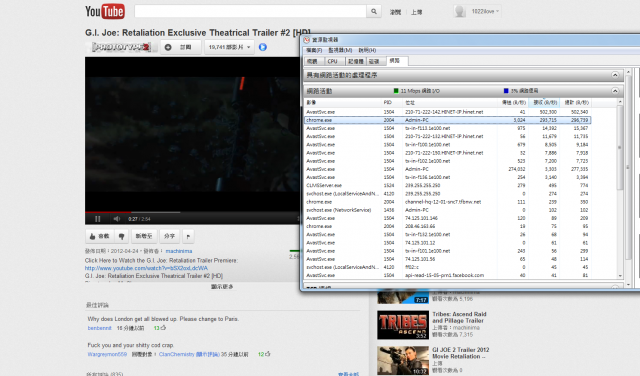Collapse the processes with network activity section
640x376 pixels.
point(615,75)
